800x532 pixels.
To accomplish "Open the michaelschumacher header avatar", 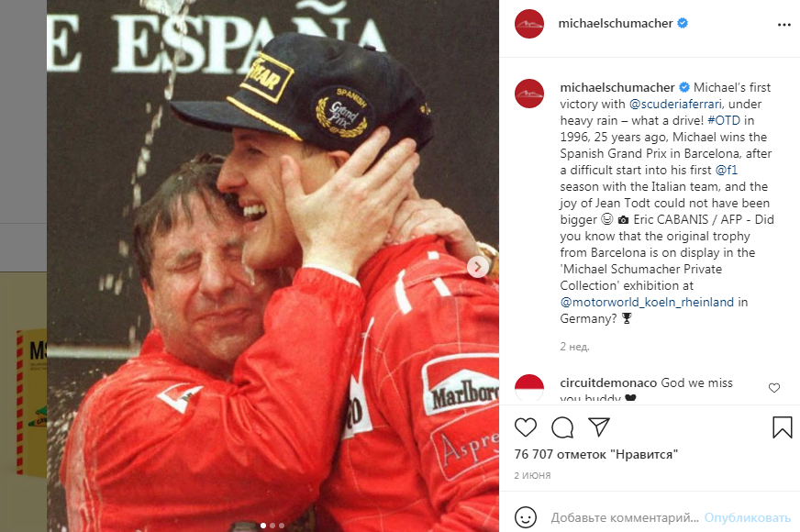I will (529, 24).
